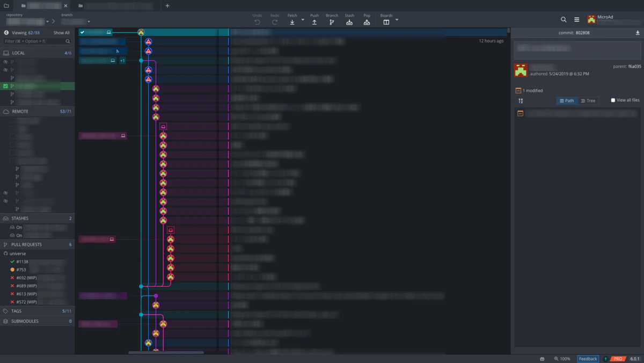The height and width of the screenshot is (363, 644).
Task: Click the gift icon in the status bar
Action: pyautogui.click(x=543, y=359)
